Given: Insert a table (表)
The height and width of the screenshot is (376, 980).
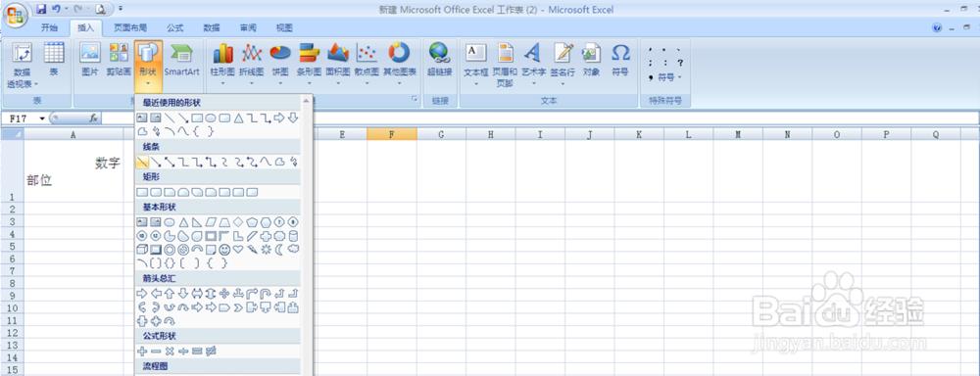Looking at the screenshot, I should pos(54,60).
